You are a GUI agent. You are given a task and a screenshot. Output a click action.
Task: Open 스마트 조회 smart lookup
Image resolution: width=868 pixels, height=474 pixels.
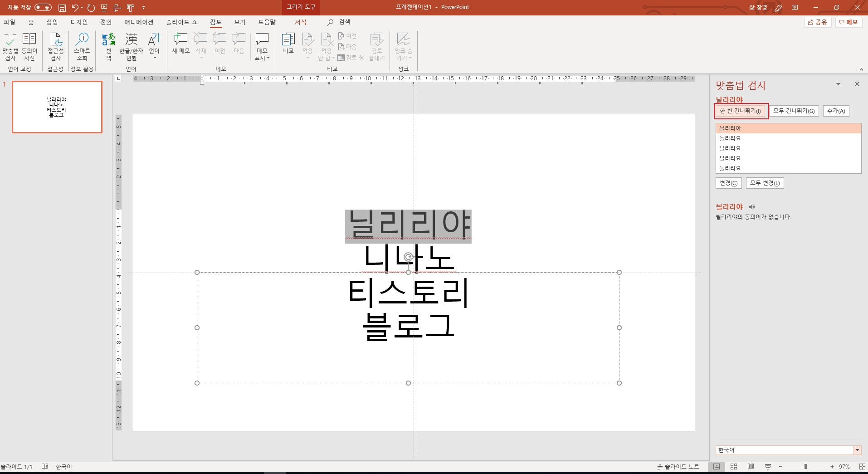82,47
